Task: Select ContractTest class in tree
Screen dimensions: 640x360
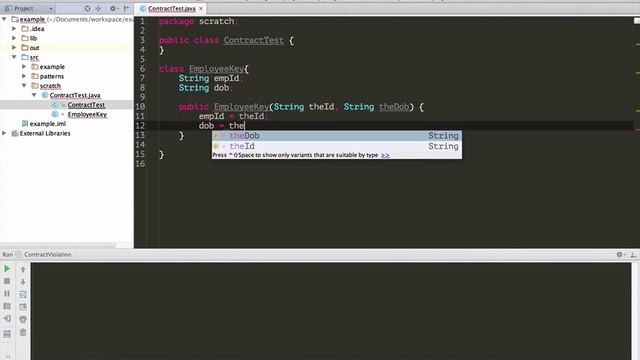Action: point(86,105)
